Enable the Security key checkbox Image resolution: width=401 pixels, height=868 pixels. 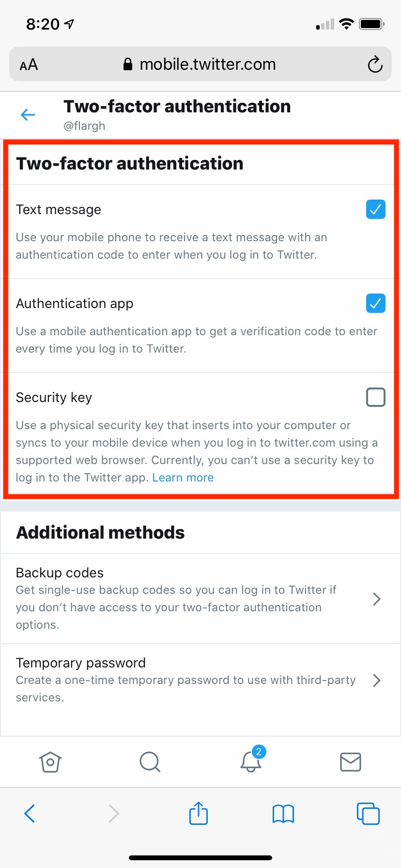pos(376,397)
